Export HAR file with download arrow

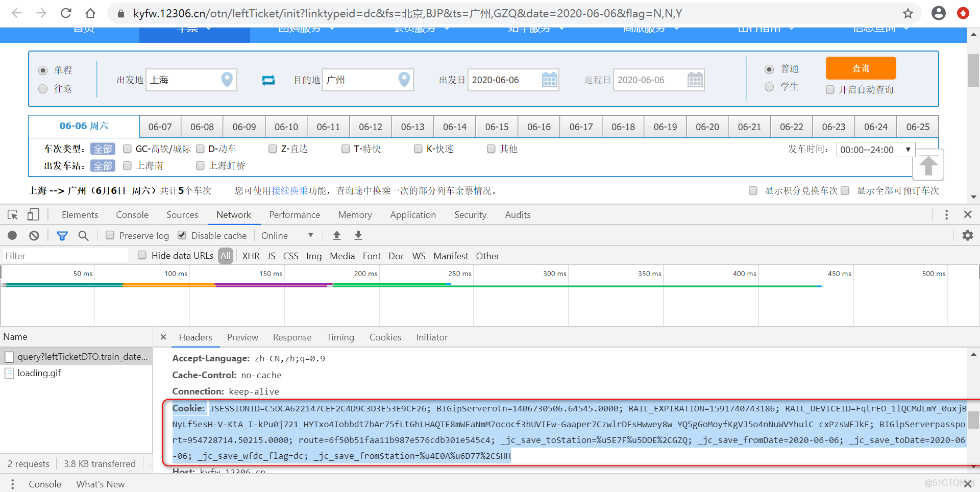tap(358, 235)
